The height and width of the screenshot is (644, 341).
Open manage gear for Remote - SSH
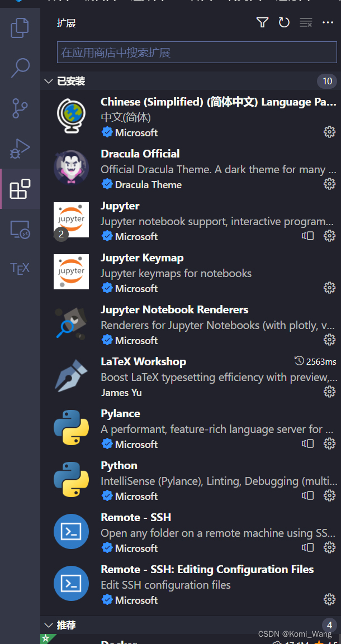coord(329,547)
